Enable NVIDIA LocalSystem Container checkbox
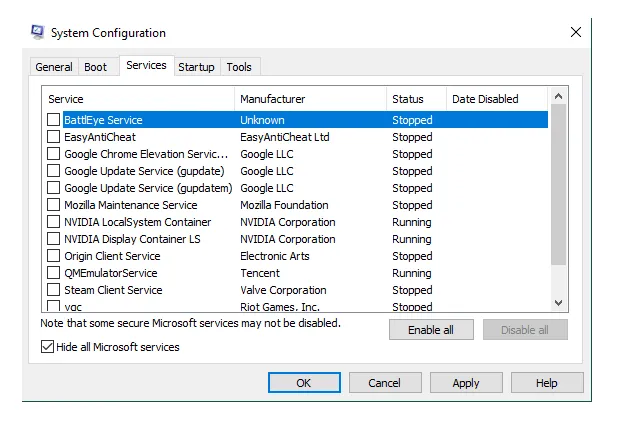The height and width of the screenshot is (434, 631). coord(54,222)
